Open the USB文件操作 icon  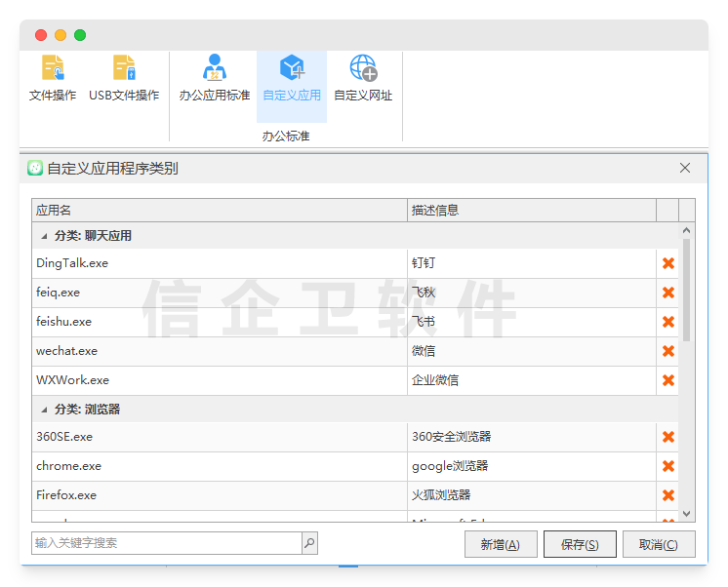[124, 68]
